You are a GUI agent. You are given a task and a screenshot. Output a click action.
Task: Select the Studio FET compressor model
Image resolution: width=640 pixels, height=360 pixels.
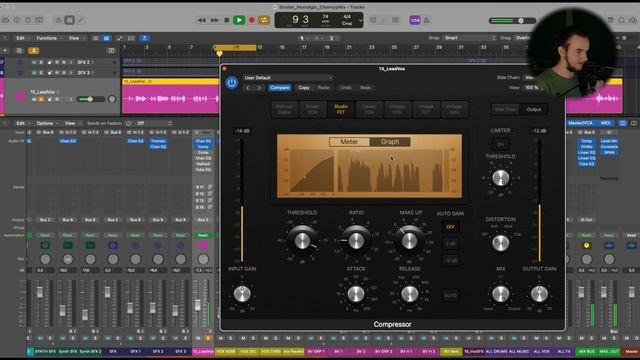point(341,109)
